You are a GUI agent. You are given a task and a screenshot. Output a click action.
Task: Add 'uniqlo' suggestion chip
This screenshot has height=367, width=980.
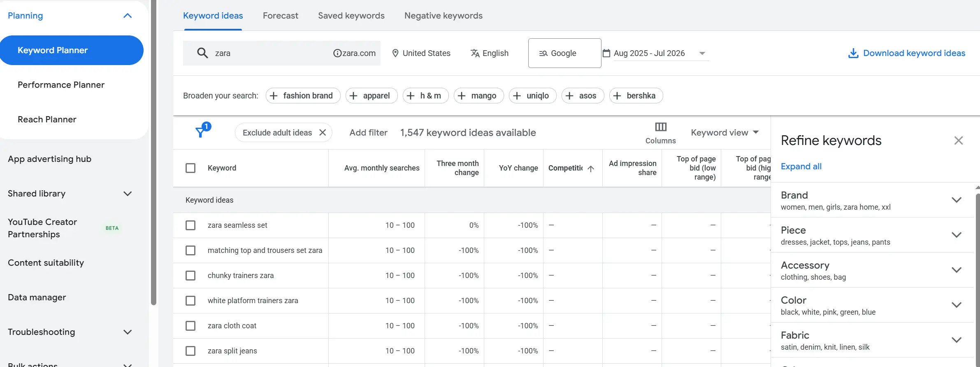pyautogui.click(x=532, y=96)
